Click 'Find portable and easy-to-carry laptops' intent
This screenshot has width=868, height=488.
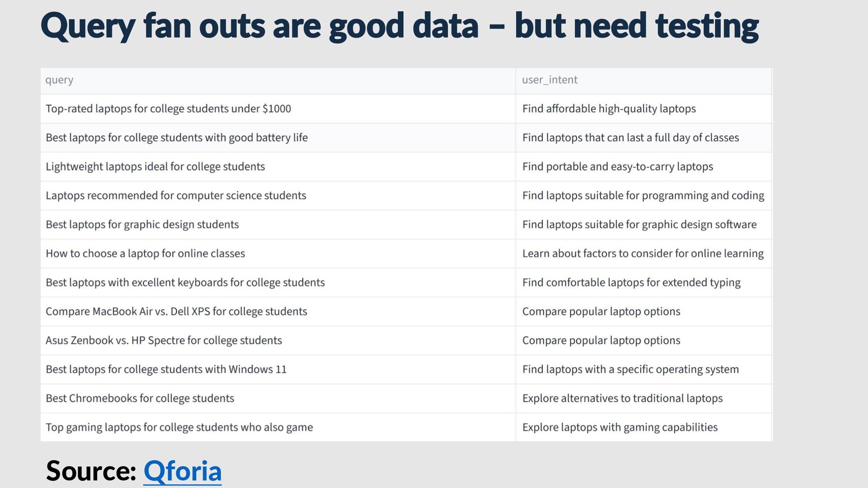point(643,167)
